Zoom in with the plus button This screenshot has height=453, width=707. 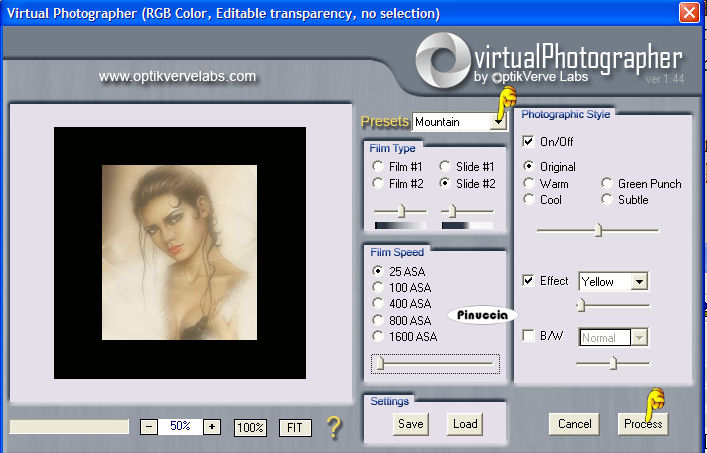click(212, 426)
